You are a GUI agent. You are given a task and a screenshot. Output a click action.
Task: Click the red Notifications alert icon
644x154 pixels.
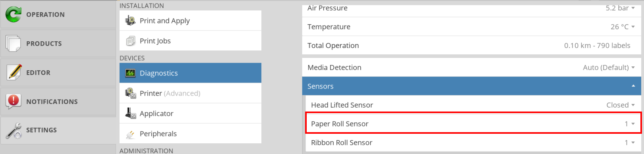click(14, 101)
